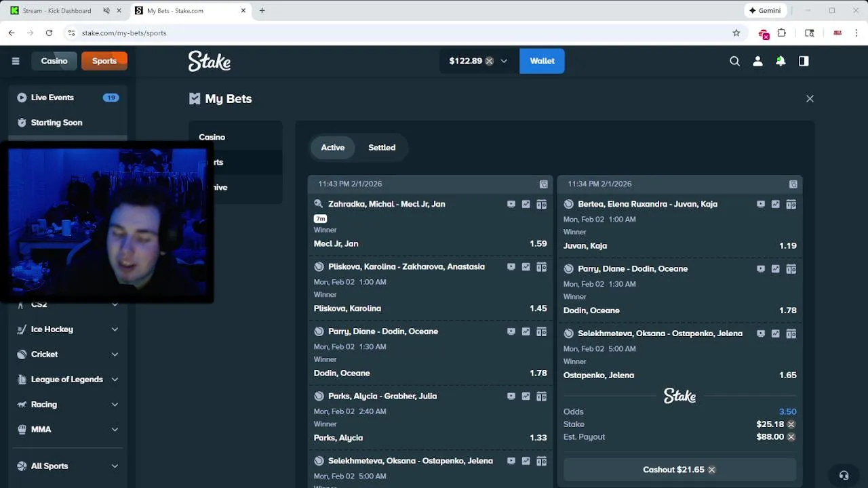Expand the League of Legends section
Image resolution: width=868 pixels, height=488 pixels.
point(115,380)
